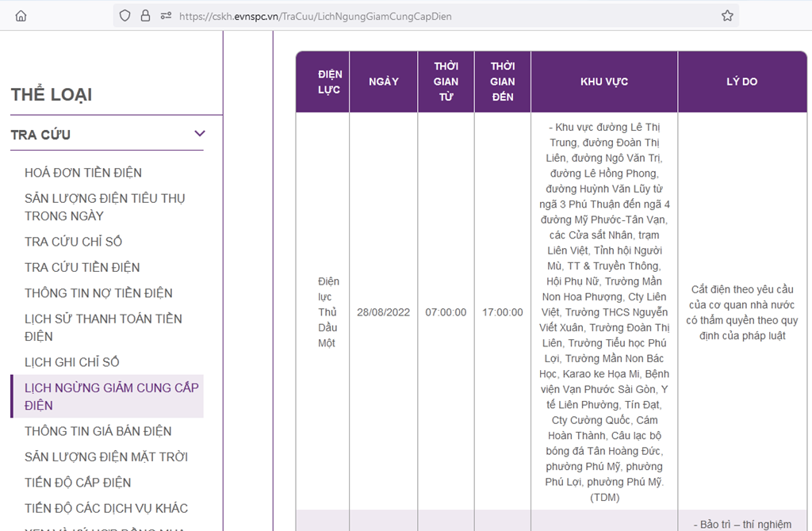
Task: Open the tracking protection shield icon
Action: coord(124,16)
